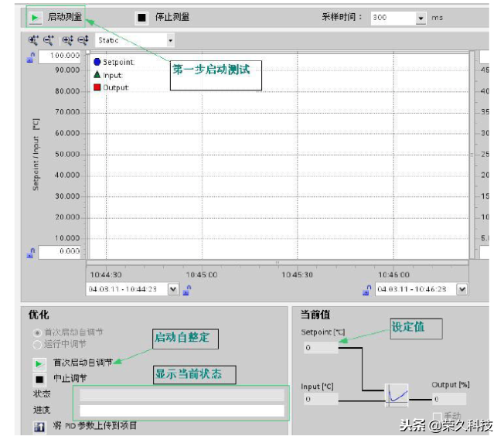Image resolution: width=504 pixels, height=443 pixels.
Task: Start first-startup self-tuning with green play icon
Action: click(x=38, y=363)
